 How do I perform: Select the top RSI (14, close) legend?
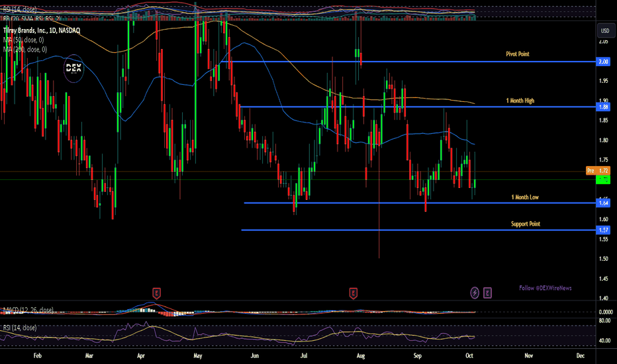click(20, 9)
